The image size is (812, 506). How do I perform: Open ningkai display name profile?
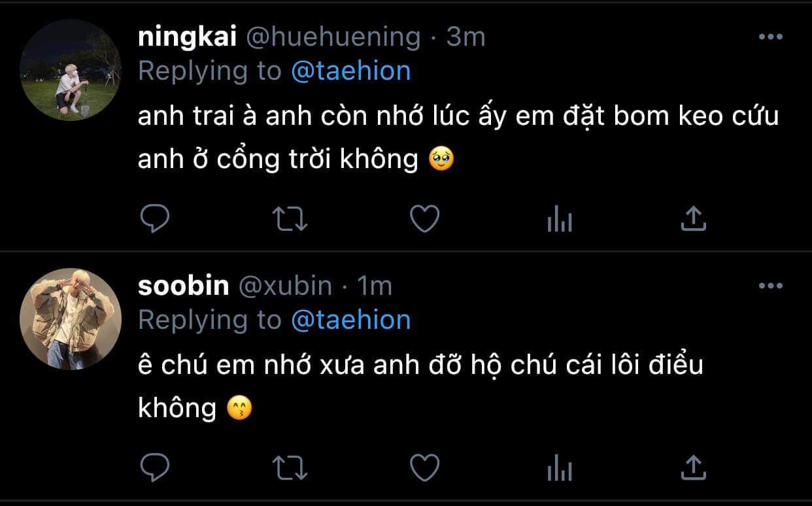187,38
